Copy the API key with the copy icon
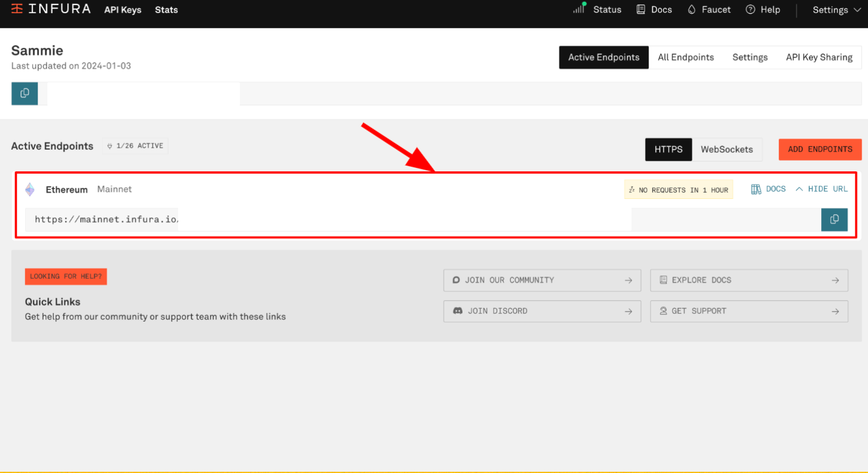868x473 pixels. 25,93
